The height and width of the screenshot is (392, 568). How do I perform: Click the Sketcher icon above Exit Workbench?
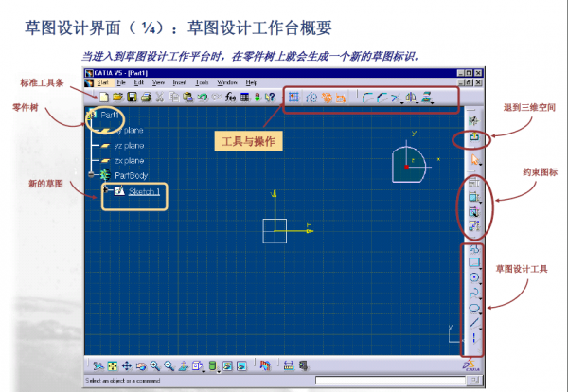[474, 120]
